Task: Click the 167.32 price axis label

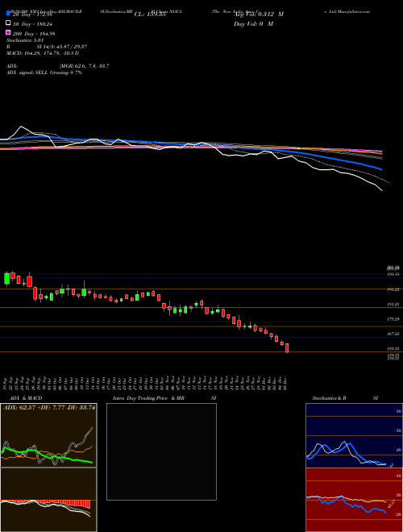Action: coord(393,335)
